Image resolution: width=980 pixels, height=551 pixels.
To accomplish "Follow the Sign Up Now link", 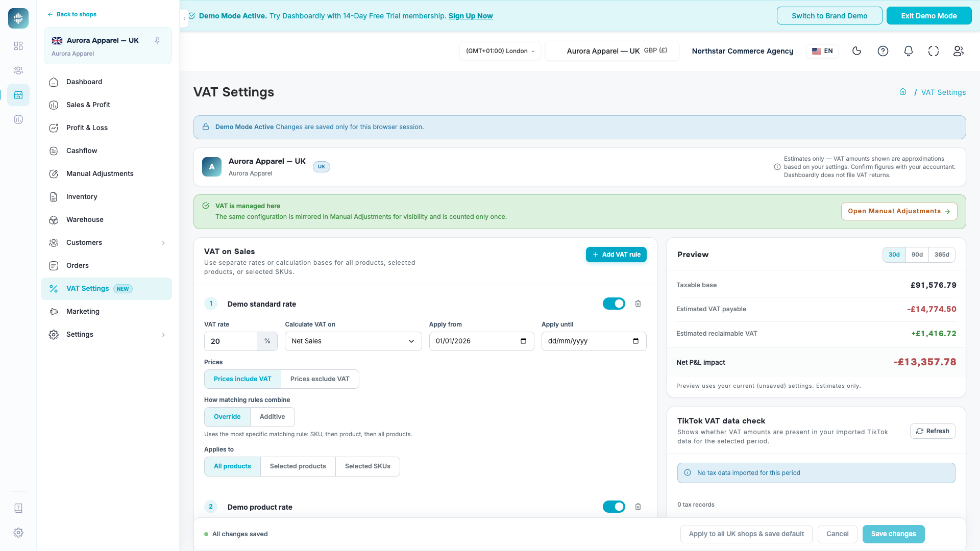I will 471,16.
